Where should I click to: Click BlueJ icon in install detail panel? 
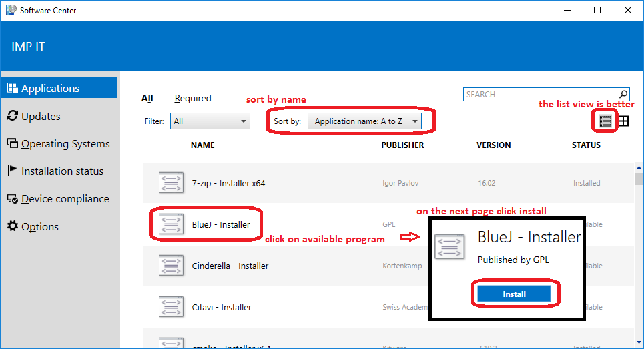tap(450, 247)
